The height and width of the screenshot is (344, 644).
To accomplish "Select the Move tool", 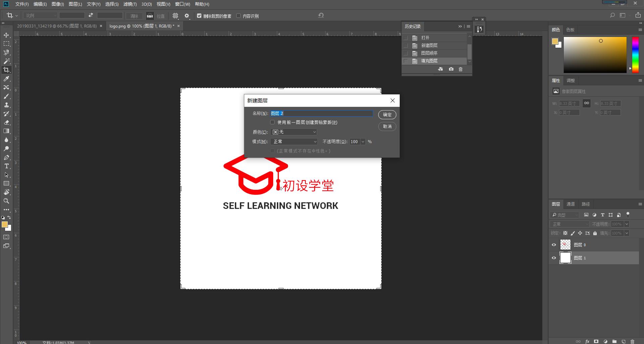I will tap(6, 35).
